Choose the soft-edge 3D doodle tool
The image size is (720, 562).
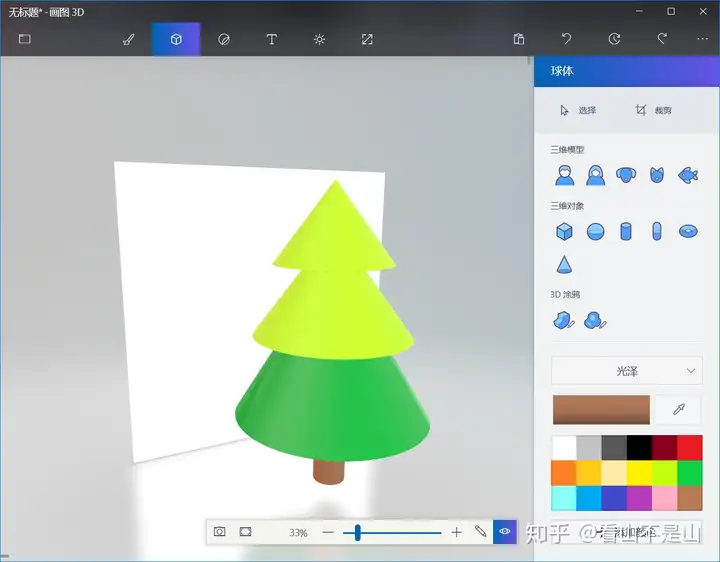tap(595, 320)
